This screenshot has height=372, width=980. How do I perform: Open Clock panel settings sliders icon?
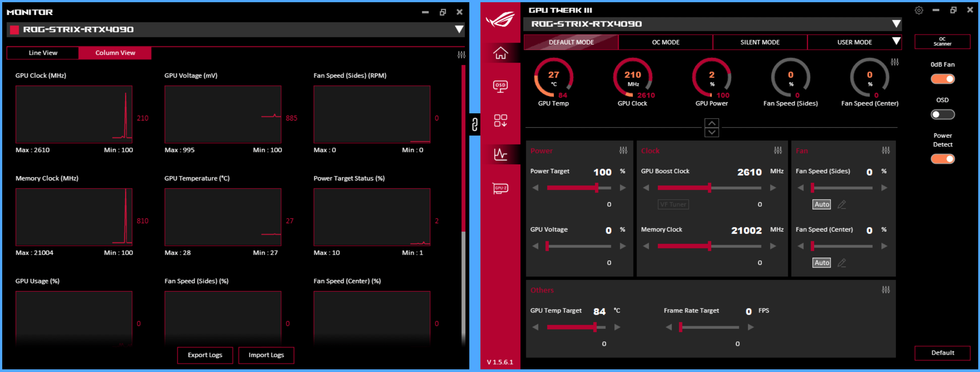[x=778, y=151]
